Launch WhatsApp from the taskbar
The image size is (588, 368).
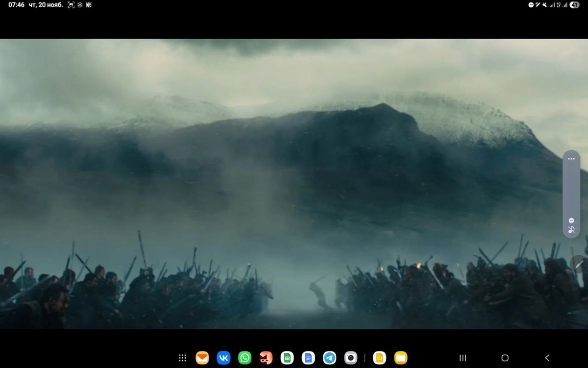[245, 358]
